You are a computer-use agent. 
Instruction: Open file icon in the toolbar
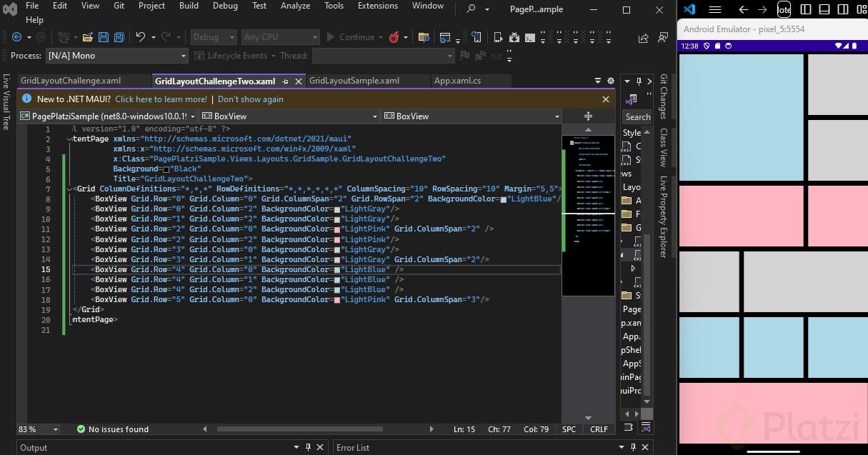tap(88, 37)
